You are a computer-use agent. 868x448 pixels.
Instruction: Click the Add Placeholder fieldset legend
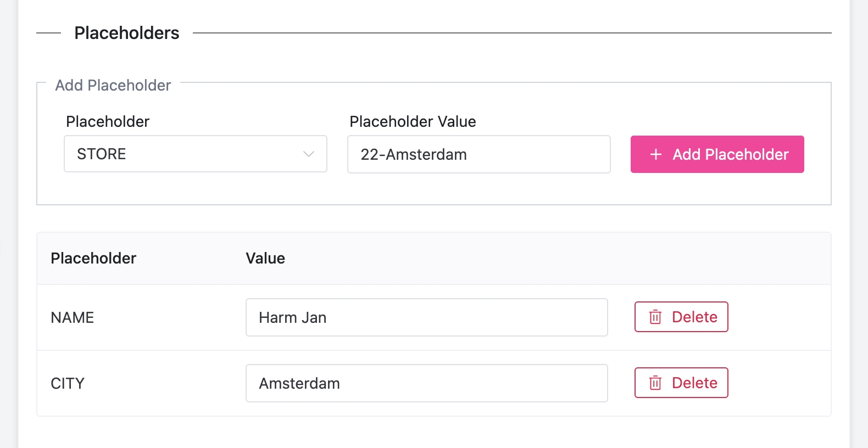(x=113, y=86)
